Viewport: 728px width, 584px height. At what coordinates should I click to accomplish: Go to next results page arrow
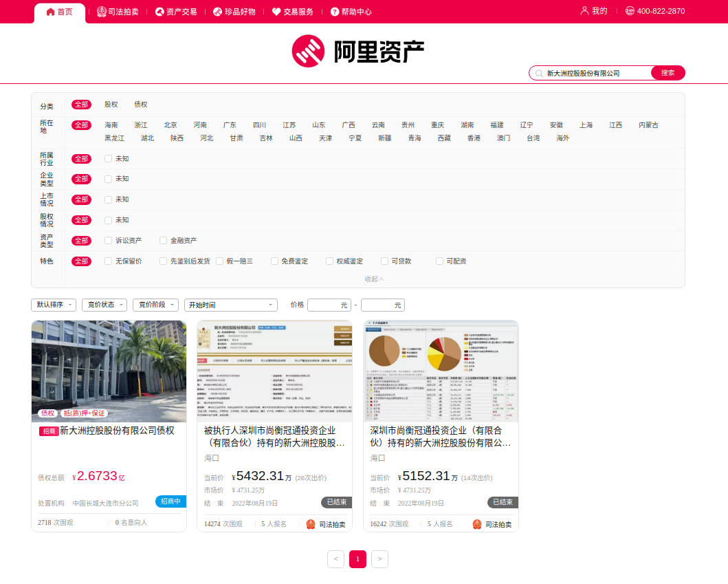click(x=379, y=559)
